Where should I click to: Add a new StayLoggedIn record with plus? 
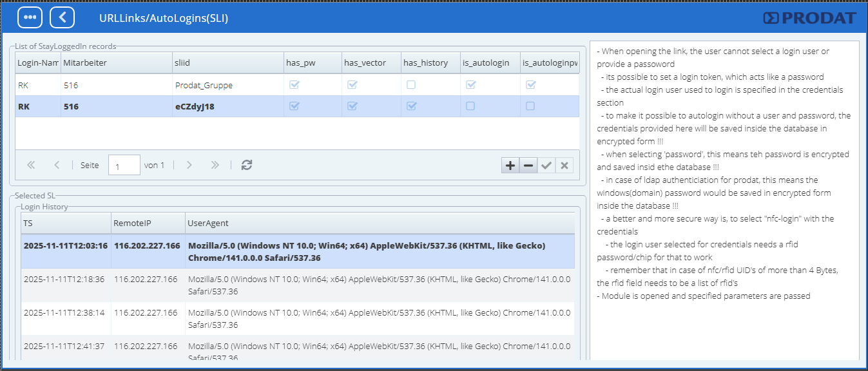(x=510, y=166)
